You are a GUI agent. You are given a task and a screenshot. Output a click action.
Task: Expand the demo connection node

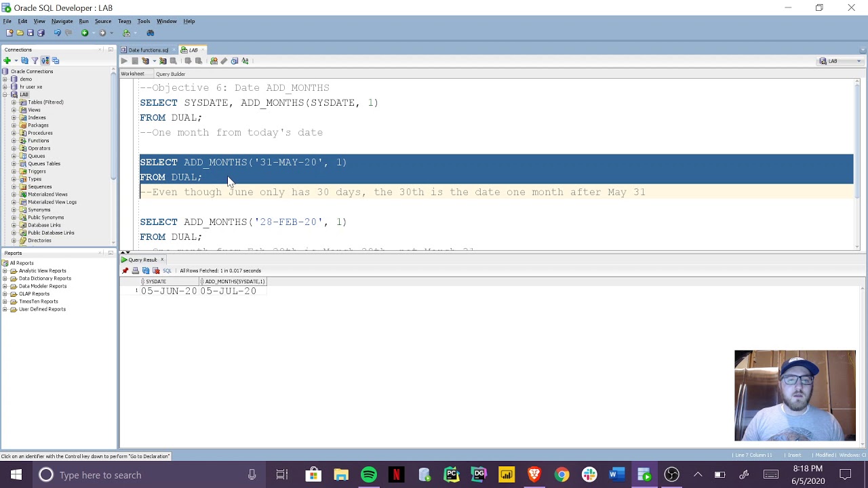pos(5,79)
